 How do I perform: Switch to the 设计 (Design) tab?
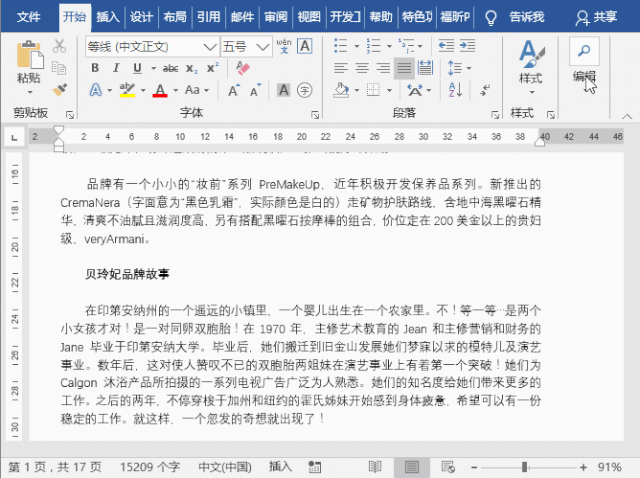[x=142, y=17]
